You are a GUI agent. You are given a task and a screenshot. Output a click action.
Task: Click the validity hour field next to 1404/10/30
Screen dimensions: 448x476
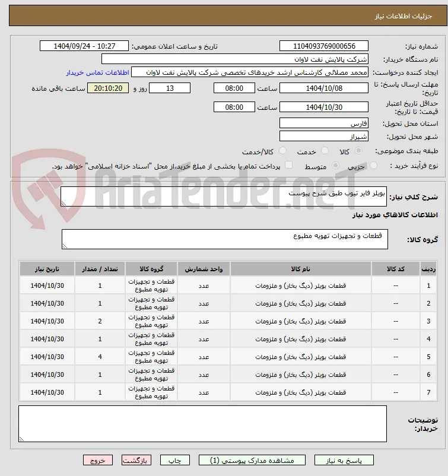[234, 107]
